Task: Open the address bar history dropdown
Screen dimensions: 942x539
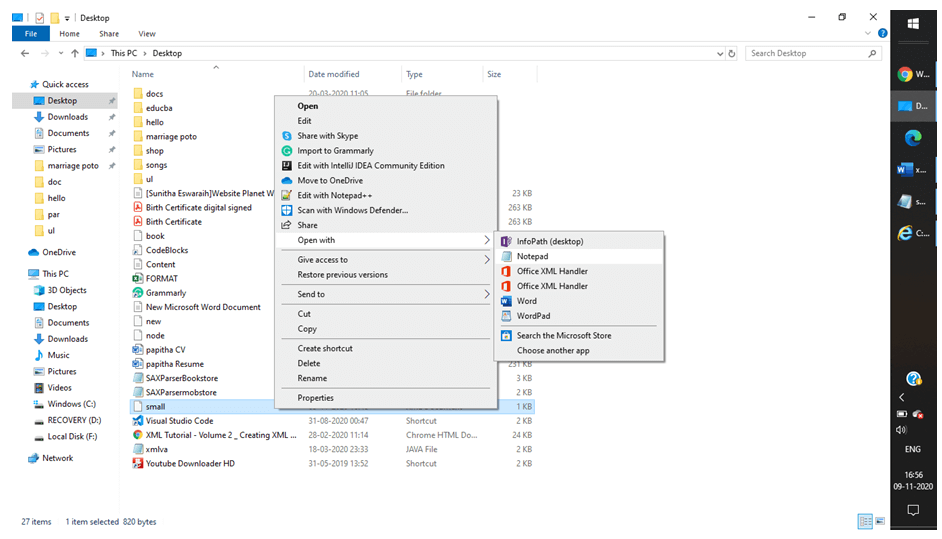Action: pos(720,53)
